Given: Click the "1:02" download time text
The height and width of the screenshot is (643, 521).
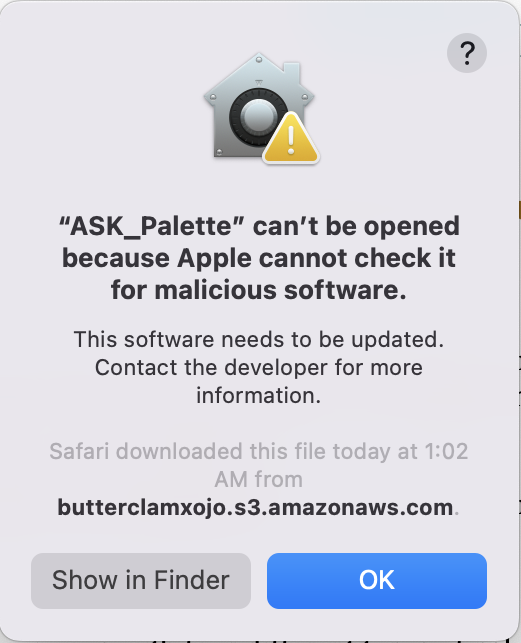Looking at the screenshot, I should (x=446, y=451).
